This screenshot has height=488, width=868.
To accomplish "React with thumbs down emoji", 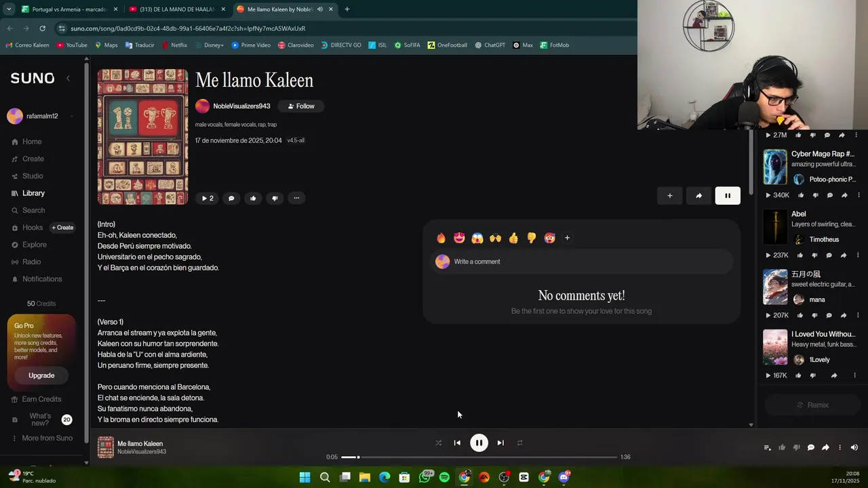I will click(x=531, y=238).
